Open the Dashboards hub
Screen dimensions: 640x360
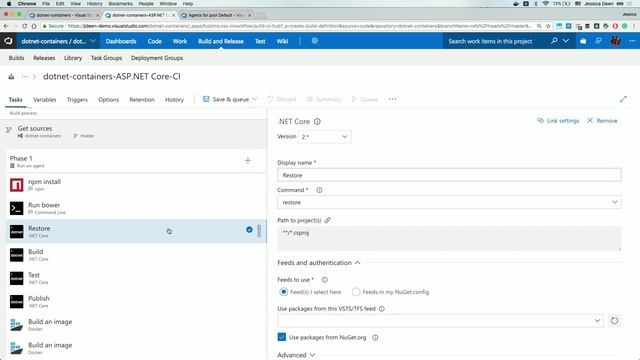coord(121,41)
